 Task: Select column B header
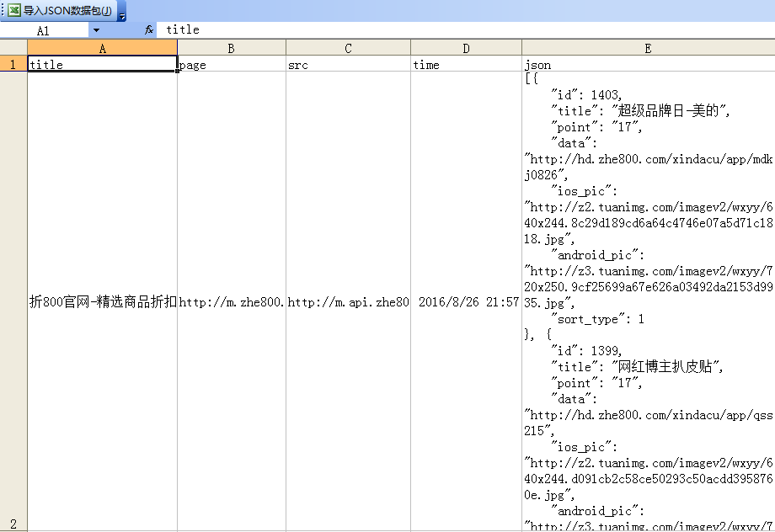[x=231, y=48]
